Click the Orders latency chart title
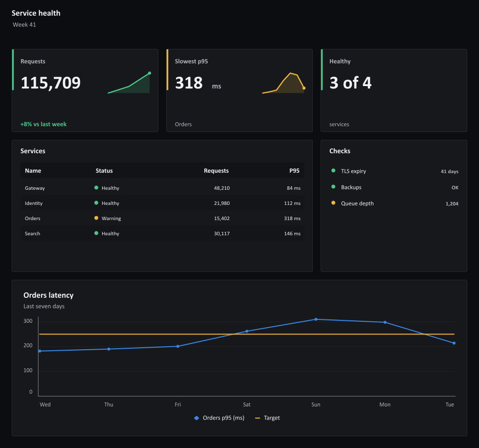Screen dimensions: 479x448 coord(48,295)
